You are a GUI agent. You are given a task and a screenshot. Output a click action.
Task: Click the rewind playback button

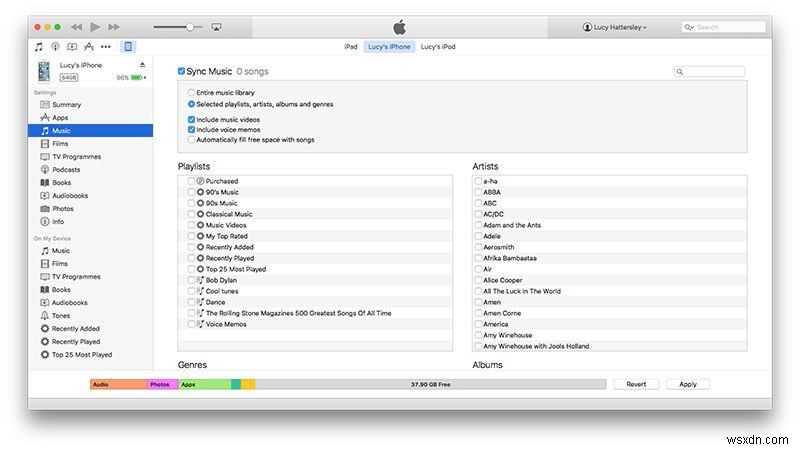(x=76, y=27)
